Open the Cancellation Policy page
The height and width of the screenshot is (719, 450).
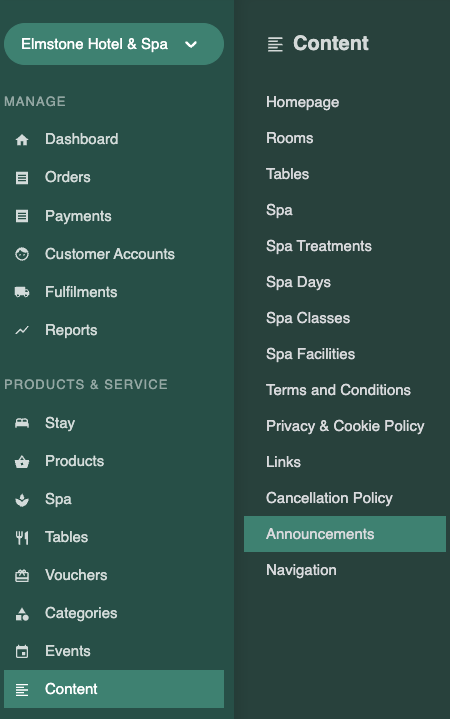click(x=329, y=498)
